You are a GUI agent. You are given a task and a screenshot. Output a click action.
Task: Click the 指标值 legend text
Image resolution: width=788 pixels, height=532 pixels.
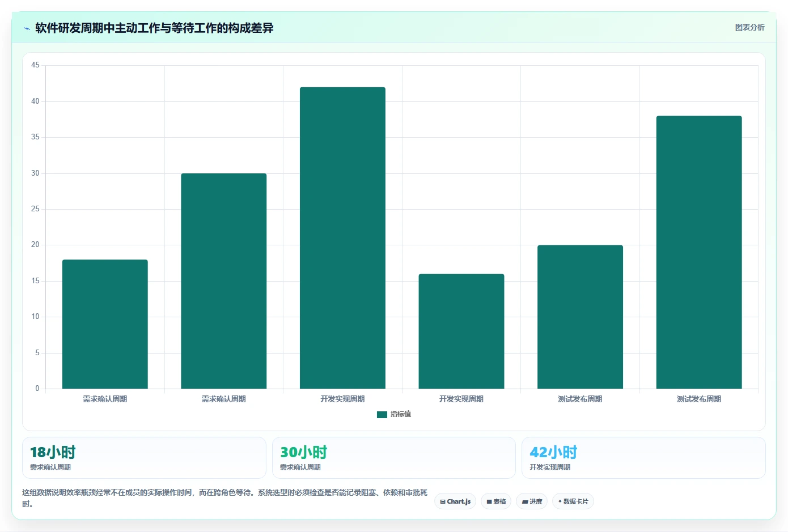(x=401, y=414)
